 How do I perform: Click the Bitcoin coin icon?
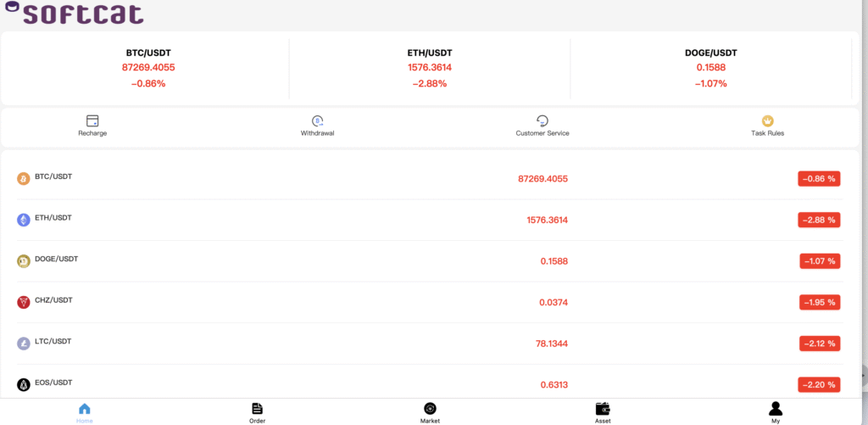[x=23, y=178]
